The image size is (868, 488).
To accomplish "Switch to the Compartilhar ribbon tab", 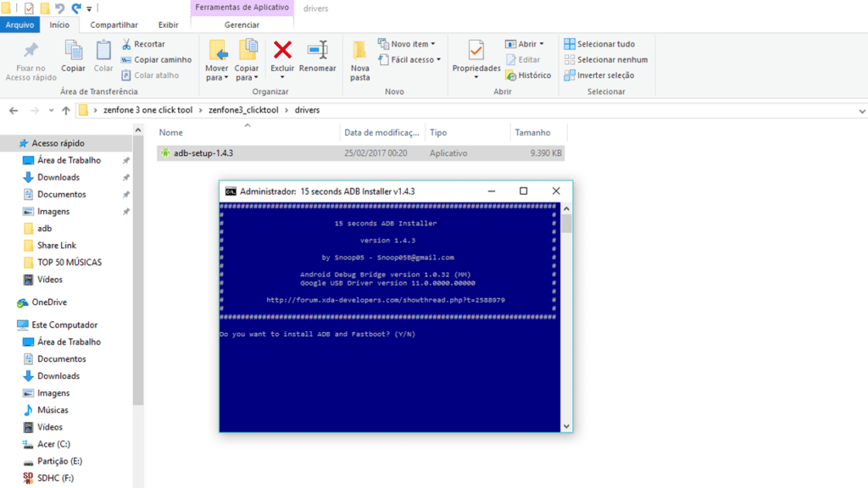I will 114,25.
